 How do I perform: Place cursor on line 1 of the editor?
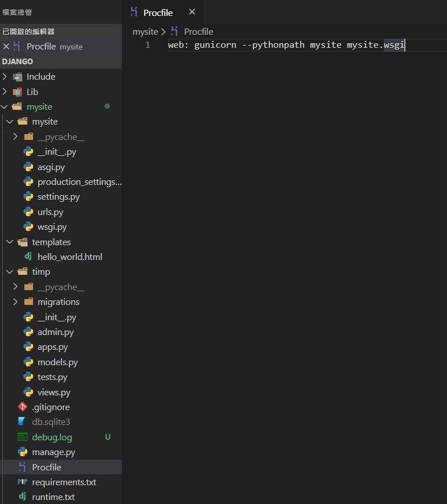tap(285, 46)
